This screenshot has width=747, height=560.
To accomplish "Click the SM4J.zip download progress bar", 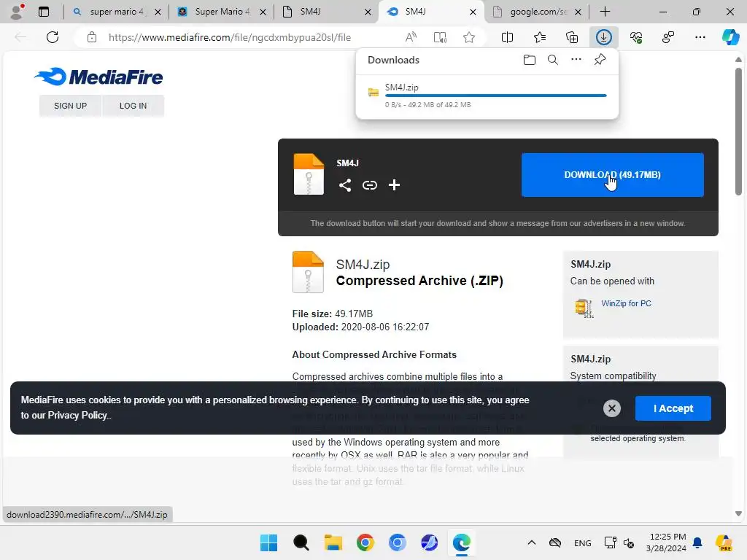I will pyautogui.click(x=495, y=96).
